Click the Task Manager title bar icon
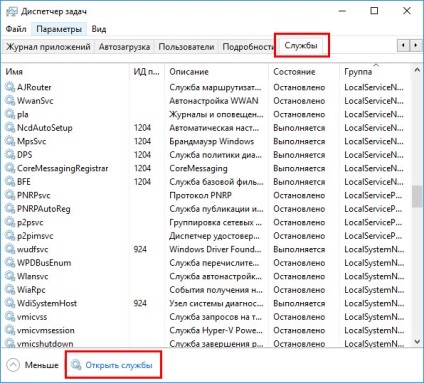Viewport: 424px width, 383px height. [12, 12]
